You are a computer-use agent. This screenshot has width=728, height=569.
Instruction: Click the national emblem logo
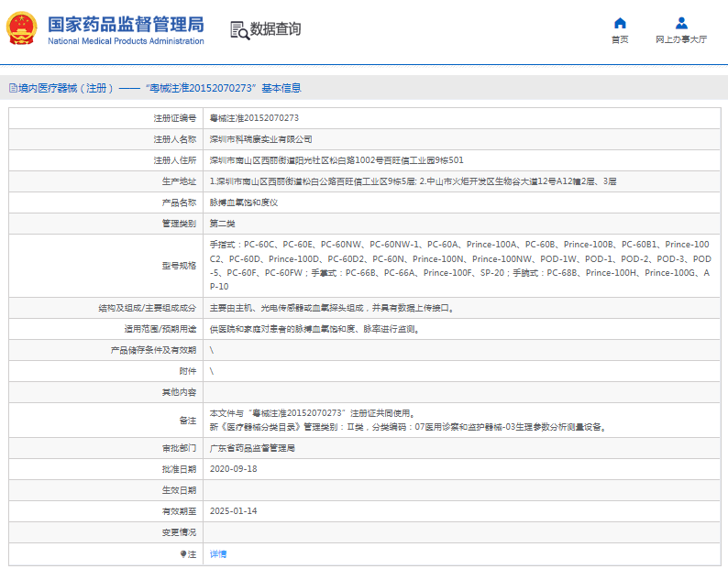point(22,29)
